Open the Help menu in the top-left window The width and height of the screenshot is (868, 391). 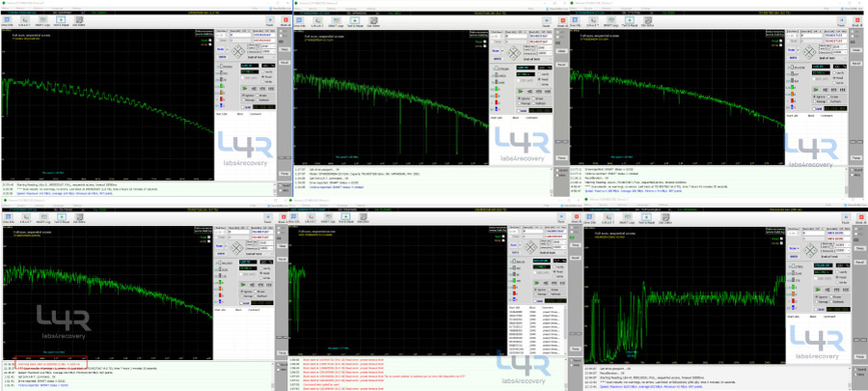coord(255,9)
